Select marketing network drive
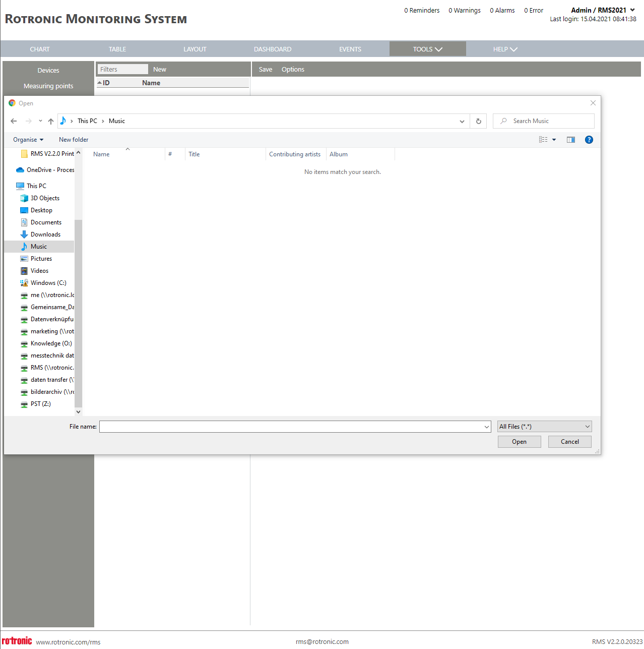The image size is (644, 649). (47, 331)
